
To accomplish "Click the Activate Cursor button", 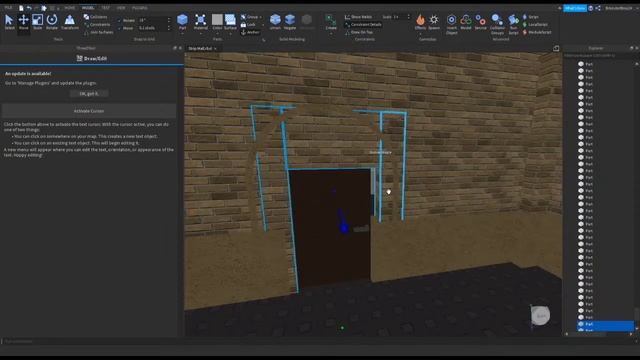I will (x=89, y=111).
